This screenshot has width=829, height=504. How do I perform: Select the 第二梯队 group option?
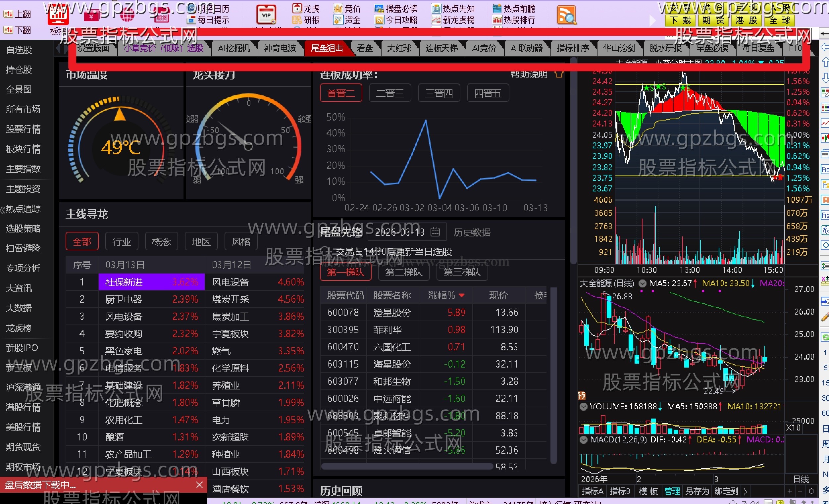pos(403,272)
